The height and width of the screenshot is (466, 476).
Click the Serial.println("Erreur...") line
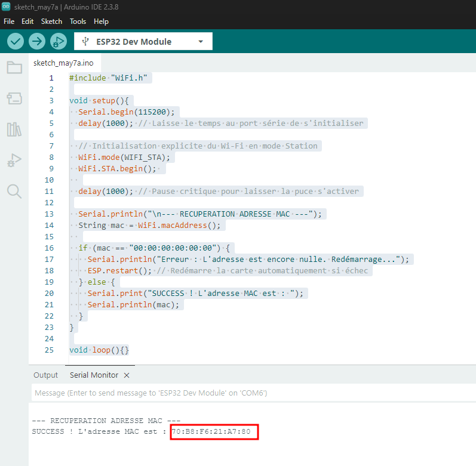pos(248,260)
